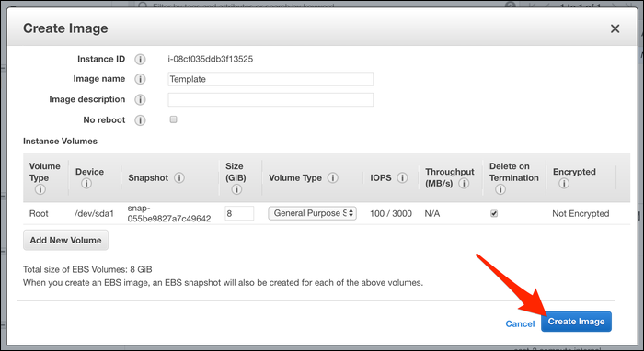644x351 pixels.
Task: Click the Instance Volumes section heading
Action: point(60,142)
